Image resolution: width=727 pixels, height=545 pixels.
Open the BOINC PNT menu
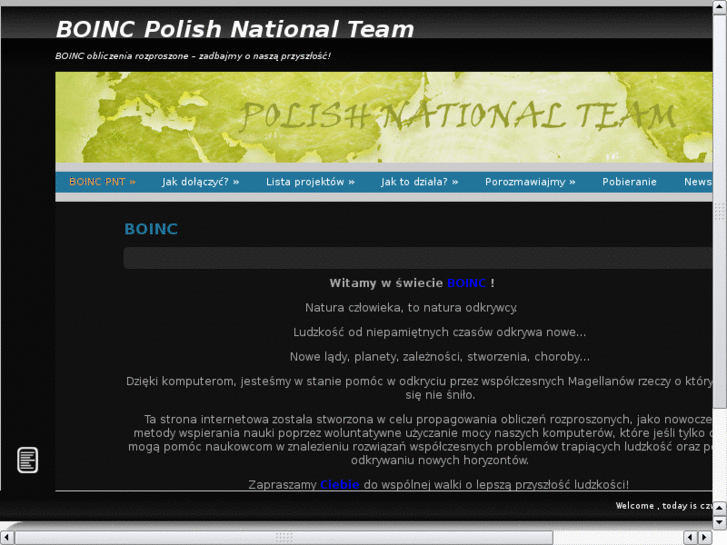pos(102,182)
